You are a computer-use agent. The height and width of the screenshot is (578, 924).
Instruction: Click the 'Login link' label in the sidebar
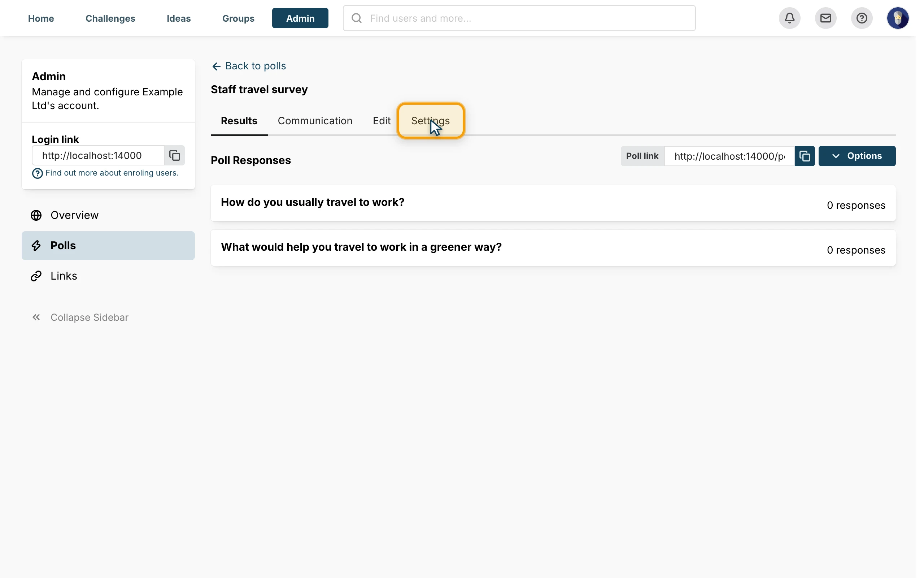tap(55, 139)
